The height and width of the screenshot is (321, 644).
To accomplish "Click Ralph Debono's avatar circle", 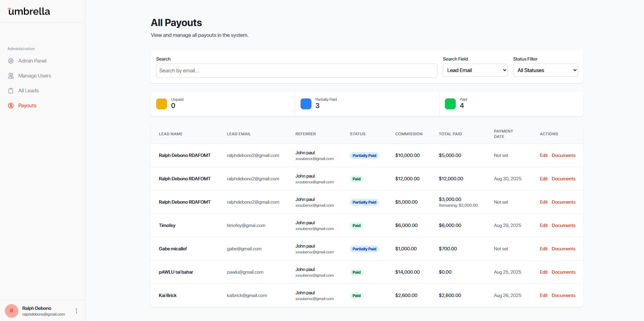I will point(11,311).
